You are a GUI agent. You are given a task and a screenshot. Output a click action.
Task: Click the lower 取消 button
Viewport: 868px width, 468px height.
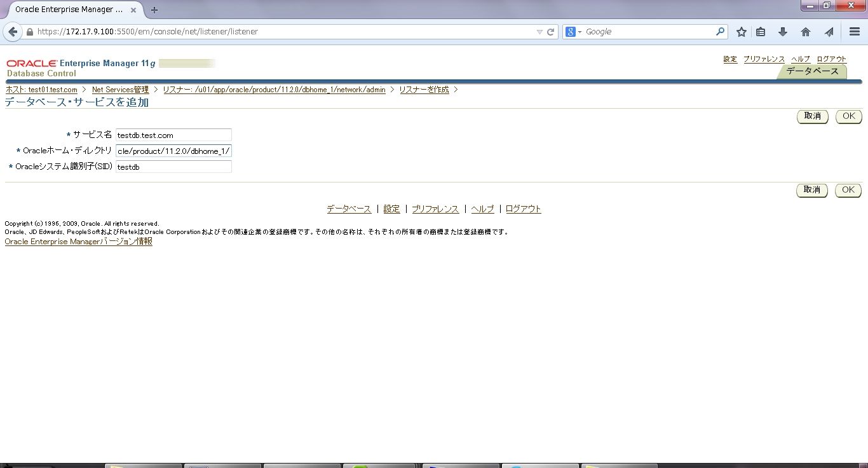pyautogui.click(x=812, y=190)
